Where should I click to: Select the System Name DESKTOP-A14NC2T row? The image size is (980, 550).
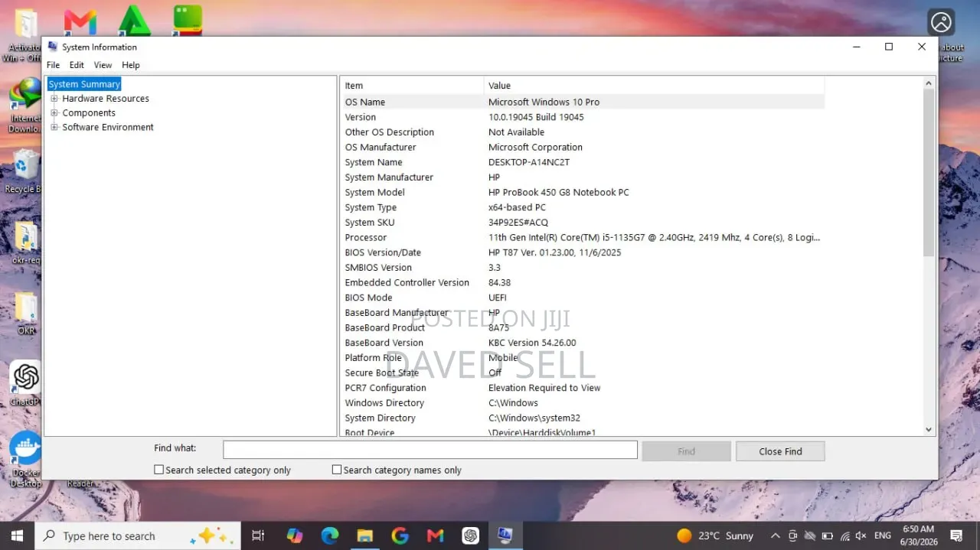coord(583,162)
